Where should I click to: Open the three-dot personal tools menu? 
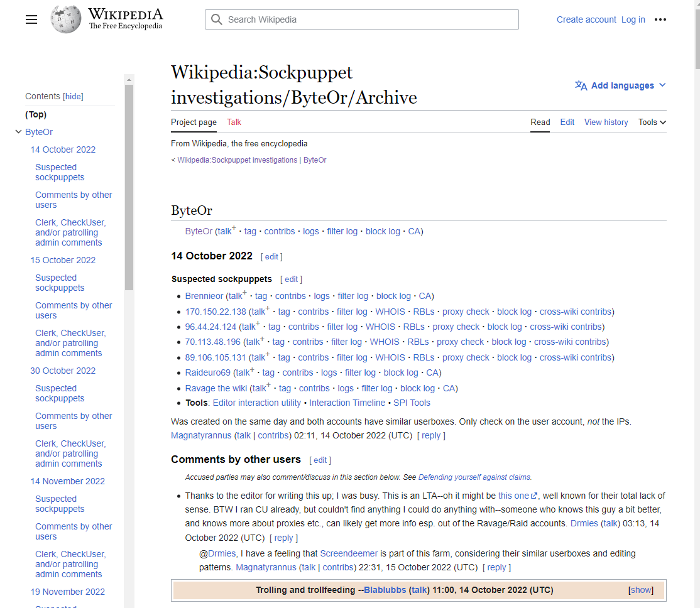(x=660, y=19)
